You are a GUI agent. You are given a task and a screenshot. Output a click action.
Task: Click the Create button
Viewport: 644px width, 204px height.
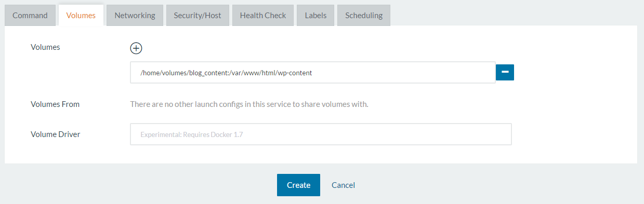point(298,185)
